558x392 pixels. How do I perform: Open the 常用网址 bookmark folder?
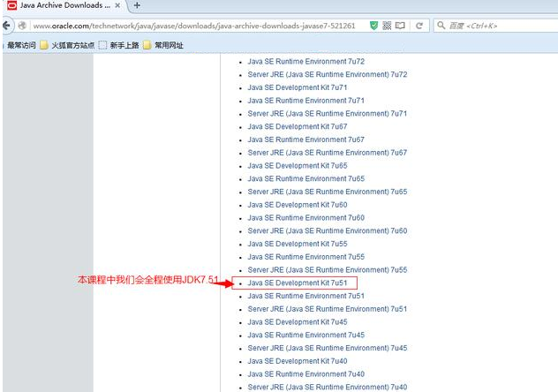[x=164, y=44]
